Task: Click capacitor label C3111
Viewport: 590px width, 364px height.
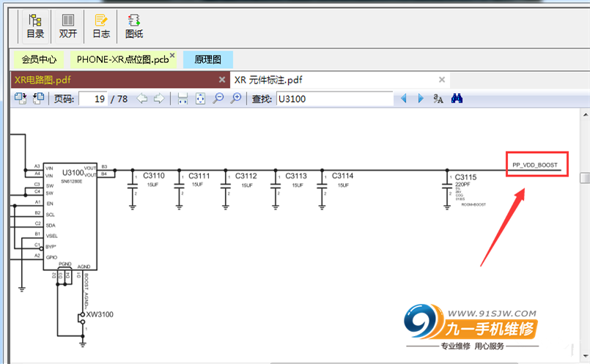Action: [x=199, y=176]
